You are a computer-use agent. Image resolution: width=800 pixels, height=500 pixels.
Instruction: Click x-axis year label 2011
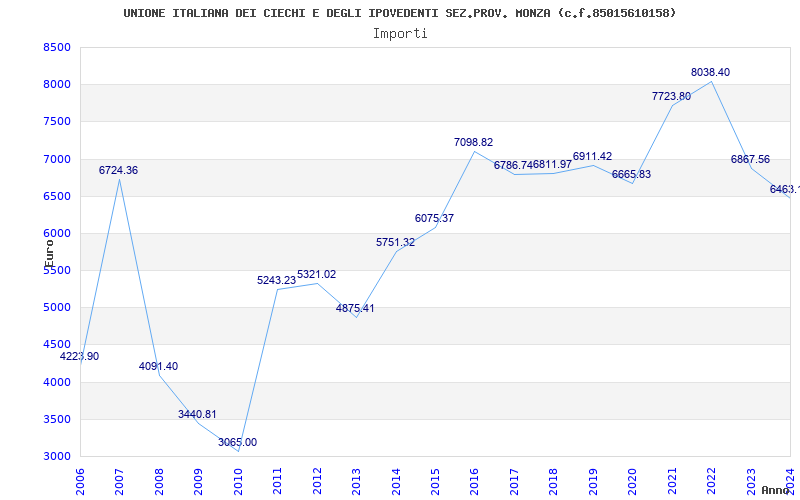[278, 481]
